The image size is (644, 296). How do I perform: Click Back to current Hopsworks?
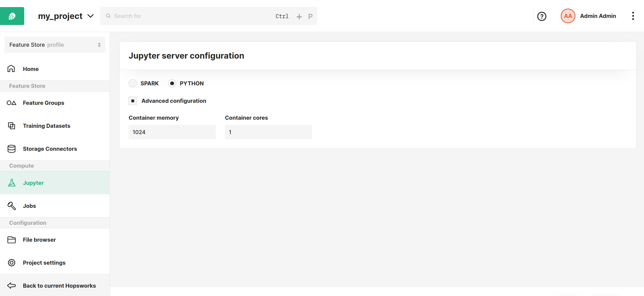pyautogui.click(x=59, y=285)
